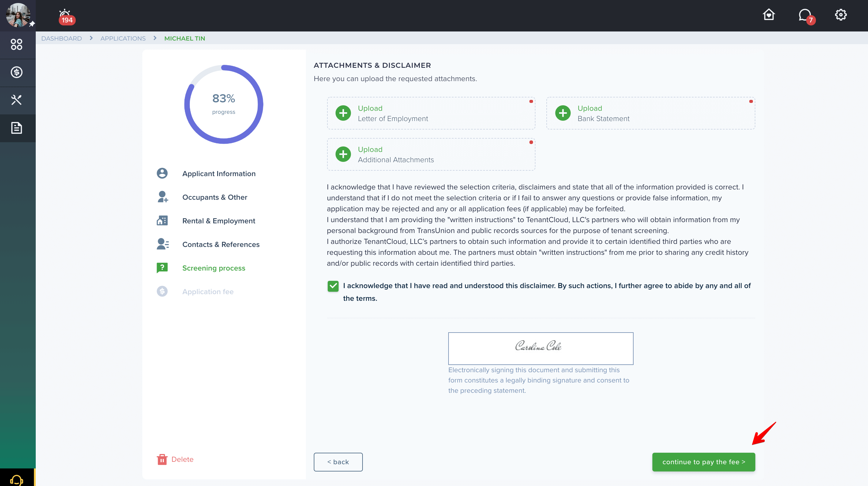Click the green plus for Letter of Employment
Image resolution: width=868 pixels, height=486 pixels.
click(343, 113)
